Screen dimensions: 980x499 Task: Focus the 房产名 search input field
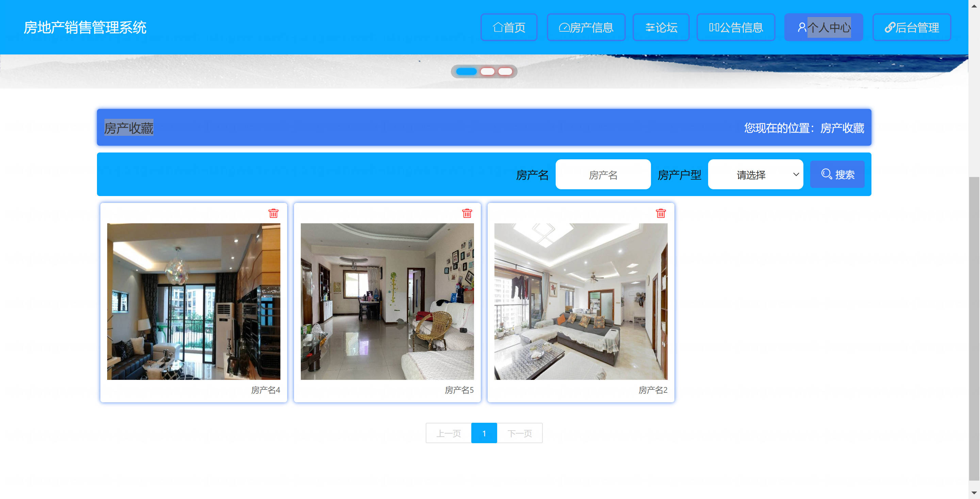(x=603, y=174)
